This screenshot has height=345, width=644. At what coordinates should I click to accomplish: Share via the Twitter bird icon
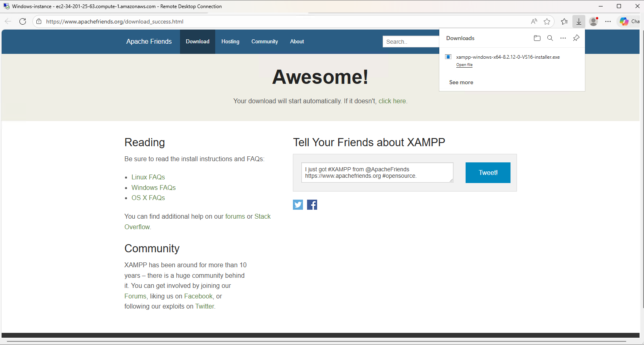pyautogui.click(x=298, y=204)
